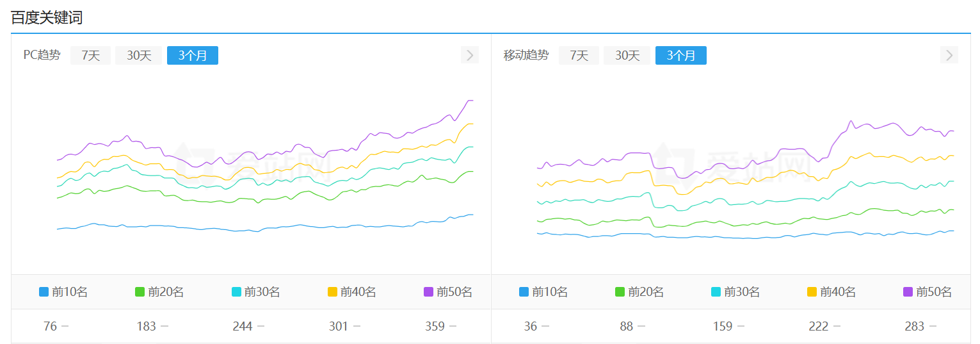
Task: Toggle 前20名 legend in PC chart
Action: 159,292
